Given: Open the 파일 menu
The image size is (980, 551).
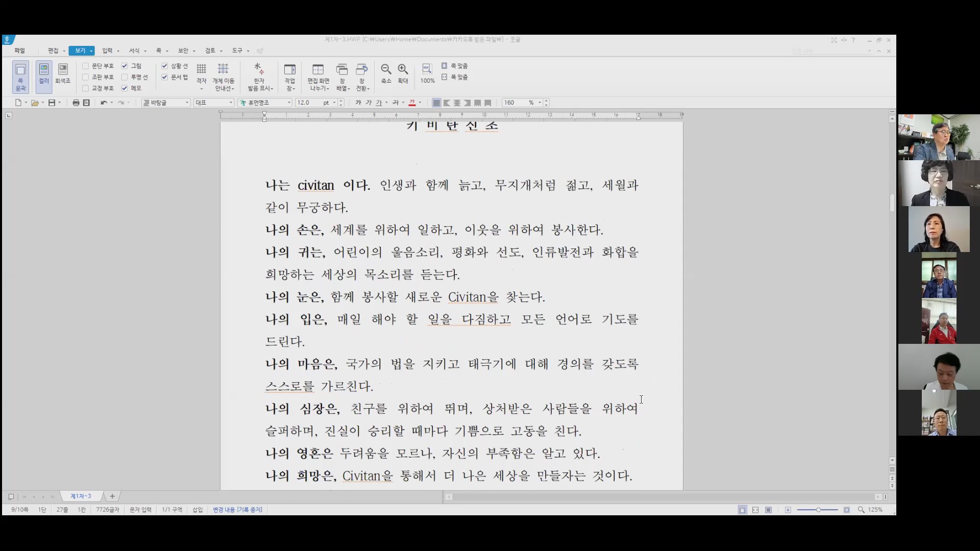Looking at the screenshot, I should 19,51.
